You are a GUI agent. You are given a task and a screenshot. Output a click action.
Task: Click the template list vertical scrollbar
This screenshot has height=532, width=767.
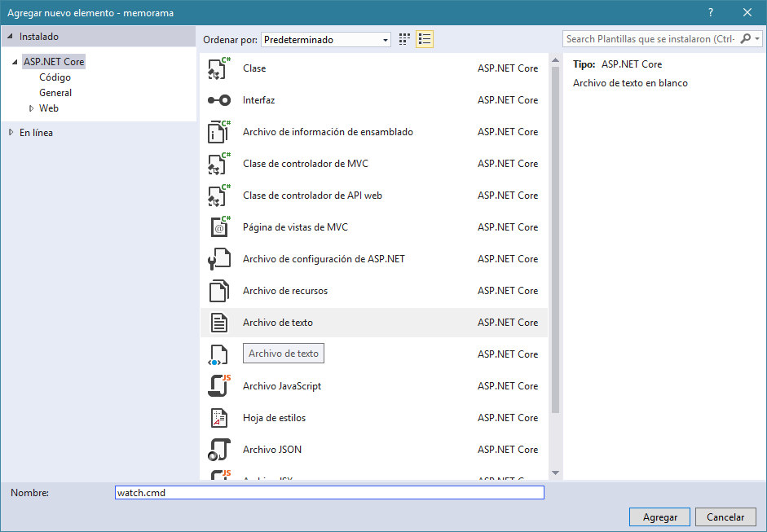tap(555, 244)
